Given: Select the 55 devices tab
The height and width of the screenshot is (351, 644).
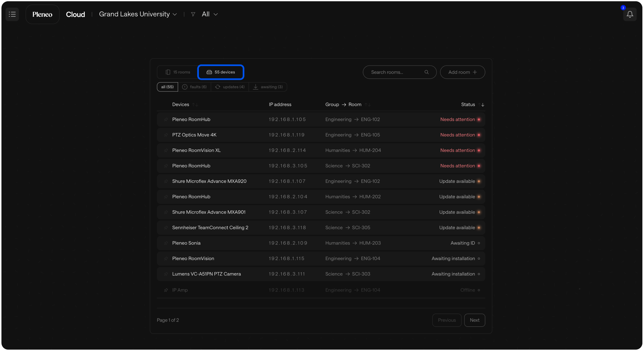Looking at the screenshot, I should pyautogui.click(x=221, y=72).
